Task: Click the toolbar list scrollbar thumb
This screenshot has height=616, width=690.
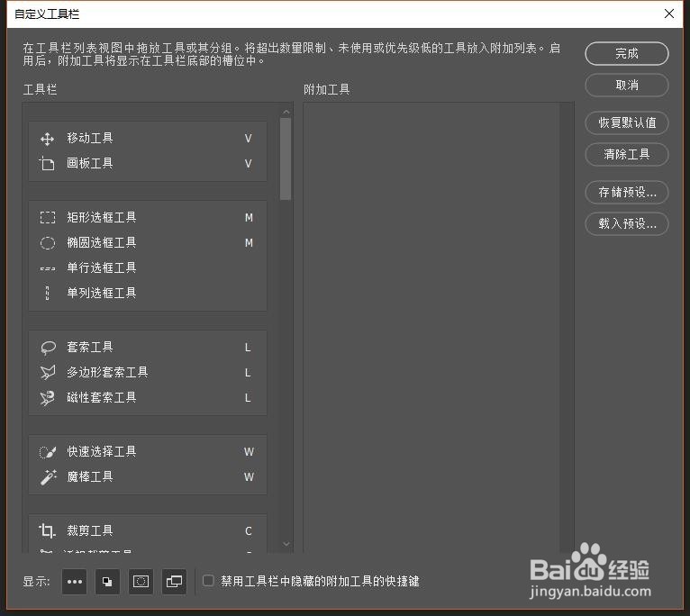Action: [286, 159]
